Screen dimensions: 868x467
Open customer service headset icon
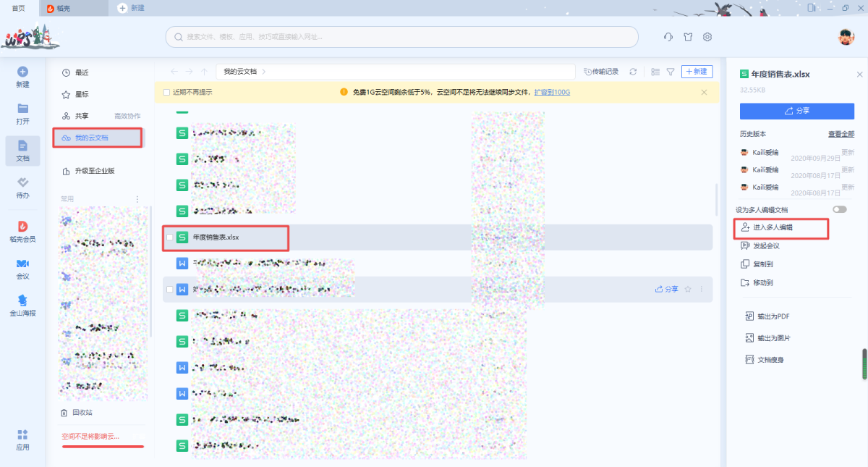(668, 37)
